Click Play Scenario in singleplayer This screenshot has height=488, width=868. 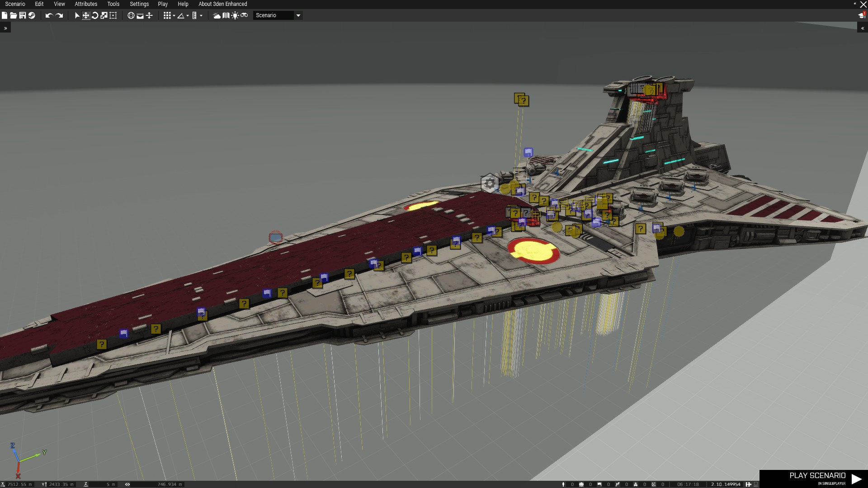click(x=814, y=479)
